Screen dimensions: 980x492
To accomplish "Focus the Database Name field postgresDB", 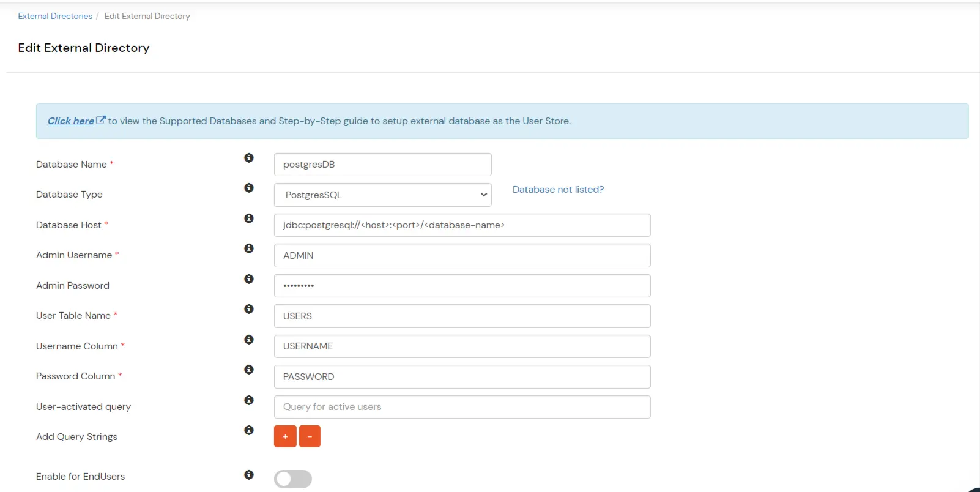I will pyautogui.click(x=383, y=165).
